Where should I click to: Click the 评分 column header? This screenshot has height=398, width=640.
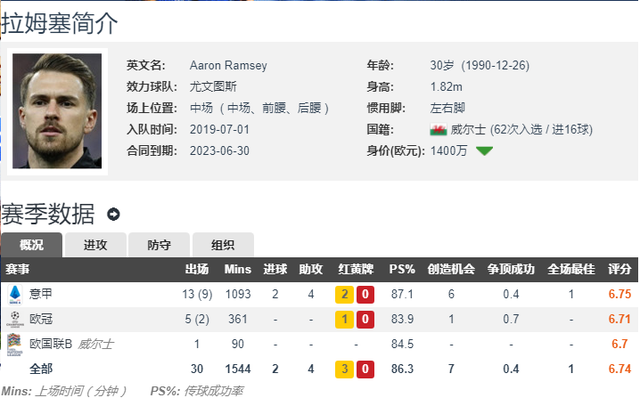pyautogui.click(x=619, y=269)
